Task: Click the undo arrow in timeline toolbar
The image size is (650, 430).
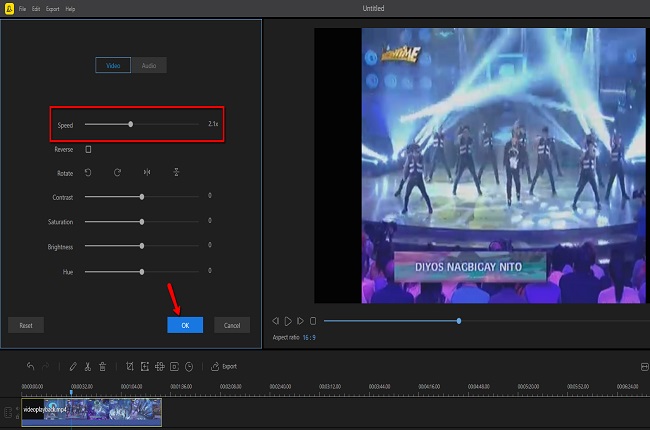Action: coord(31,366)
